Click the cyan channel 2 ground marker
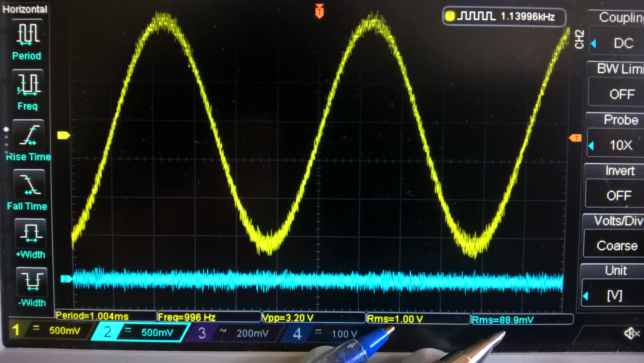This screenshot has width=644, height=363. pyautogui.click(x=66, y=279)
